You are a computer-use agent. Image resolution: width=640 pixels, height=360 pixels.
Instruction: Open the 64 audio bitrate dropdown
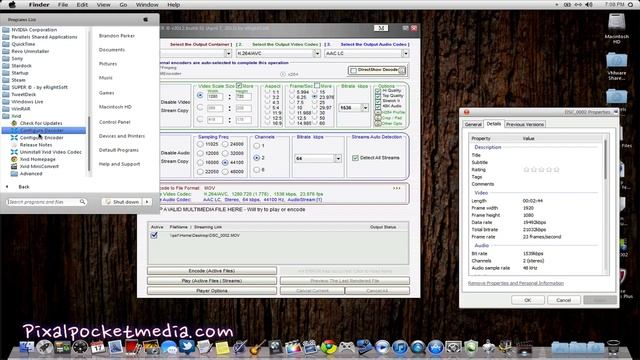tap(338, 158)
